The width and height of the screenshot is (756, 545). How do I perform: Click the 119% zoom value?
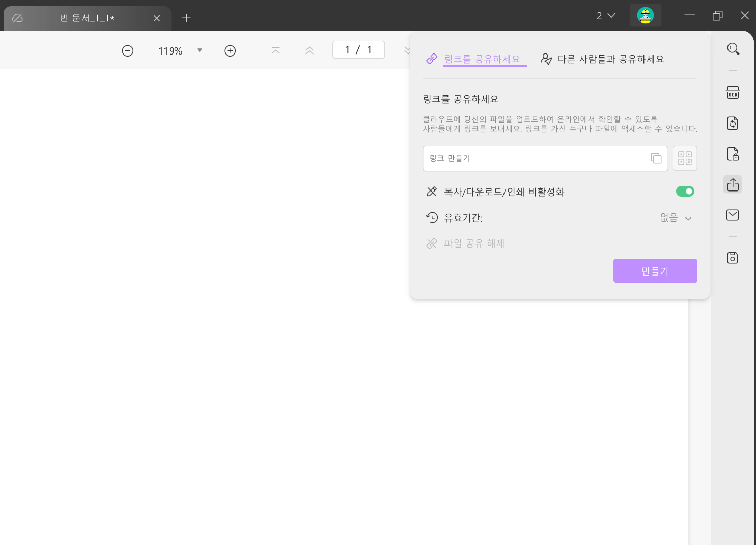pyautogui.click(x=170, y=51)
